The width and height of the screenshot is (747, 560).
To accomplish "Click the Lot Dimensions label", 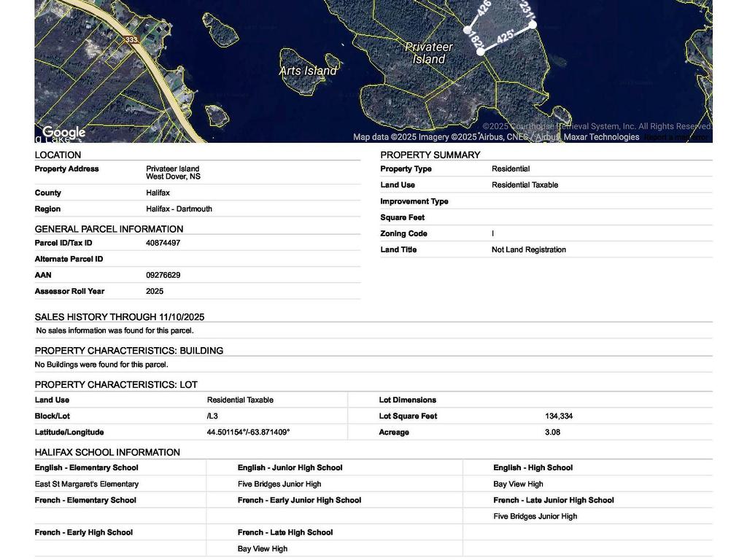I will pyautogui.click(x=407, y=400).
